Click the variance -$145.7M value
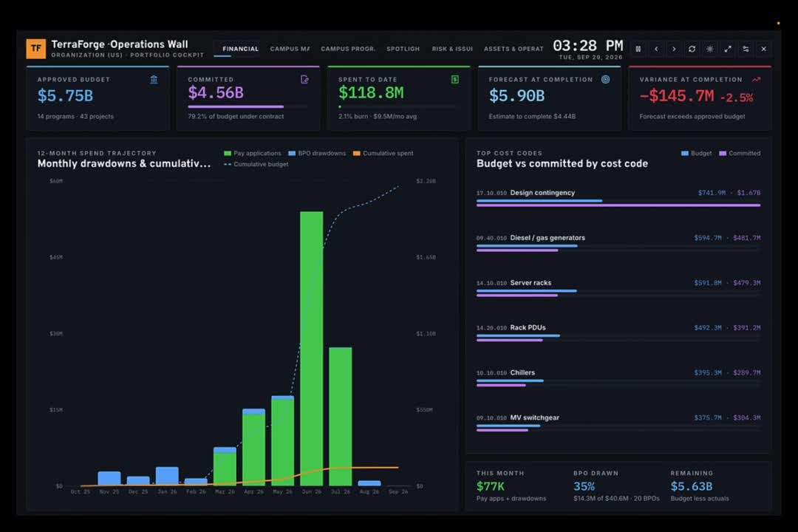This screenshot has height=532, width=798. pyautogui.click(x=677, y=96)
